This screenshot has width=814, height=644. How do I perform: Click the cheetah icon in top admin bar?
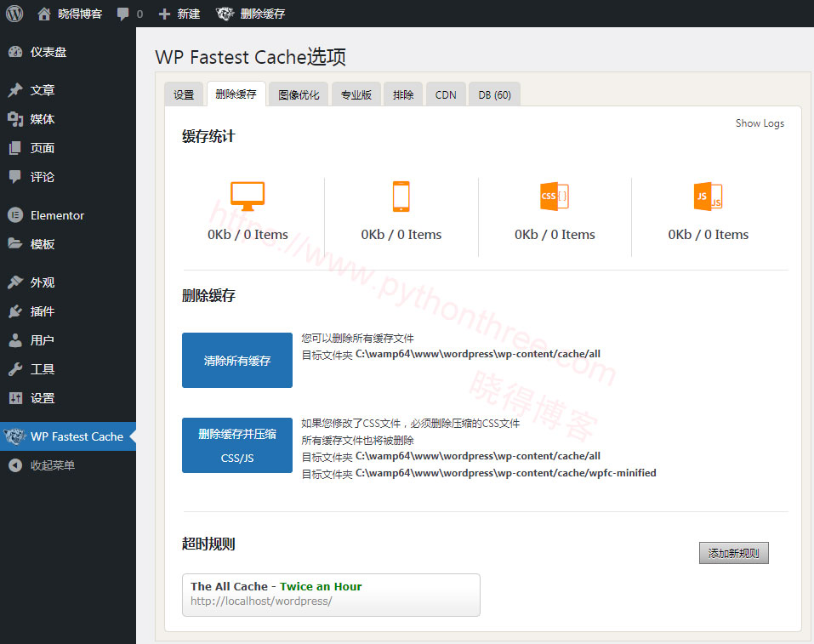(225, 14)
